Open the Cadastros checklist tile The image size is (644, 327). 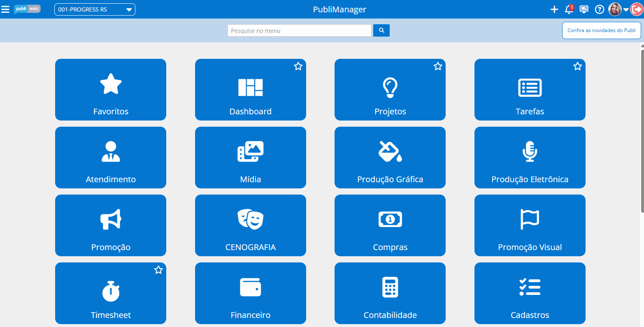pos(530,293)
